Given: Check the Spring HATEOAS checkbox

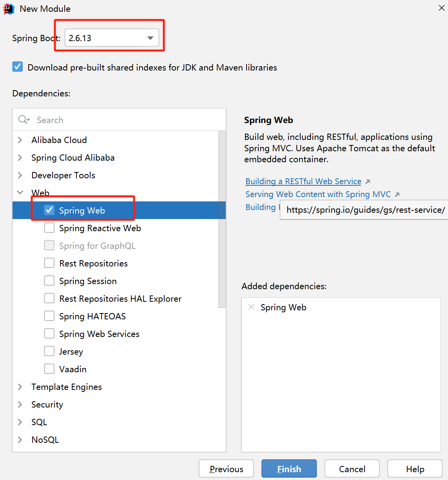Looking at the screenshot, I should coord(49,316).
